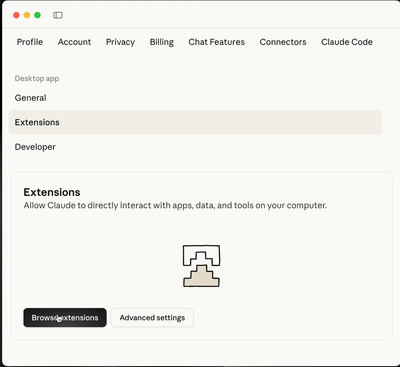Click the Desktop app section label
The image size is (400, 367).
tap(37, 79)
